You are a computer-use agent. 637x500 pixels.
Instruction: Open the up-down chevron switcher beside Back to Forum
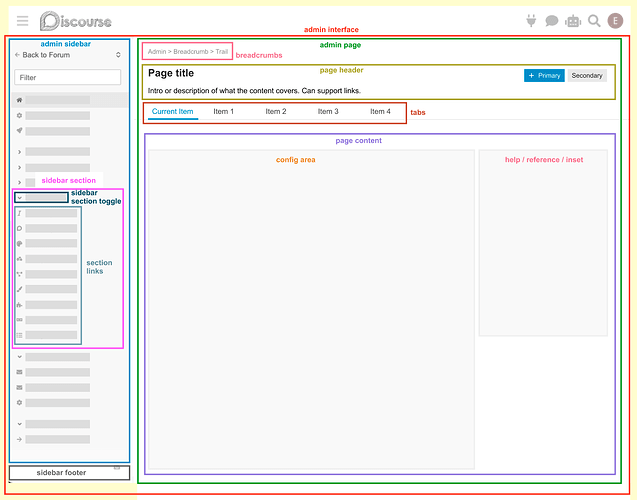click(118, 54)
